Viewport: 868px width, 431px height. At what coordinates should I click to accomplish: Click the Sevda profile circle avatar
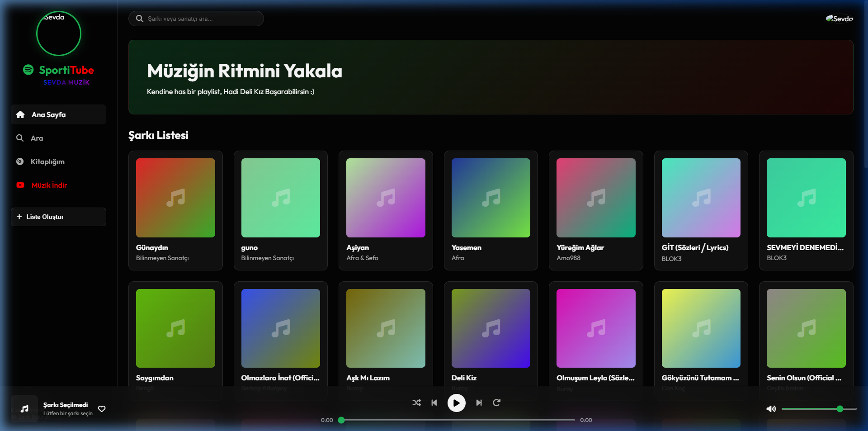coord(59,33)
